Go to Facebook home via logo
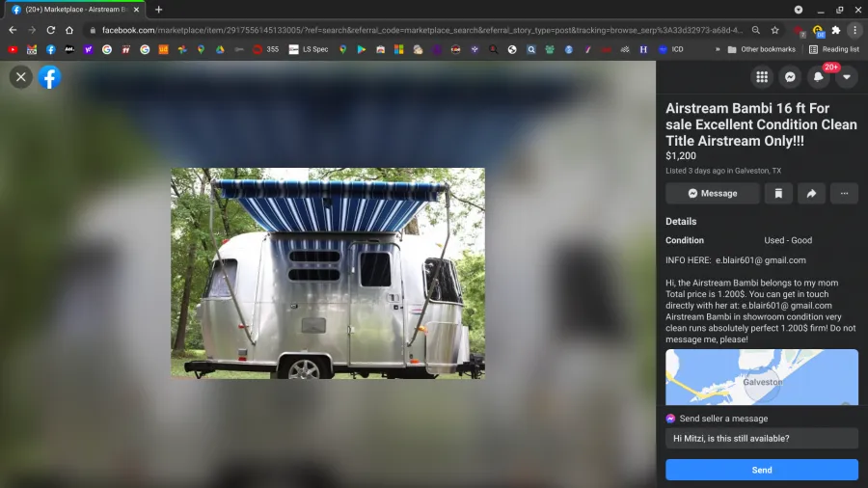868x488 pixels. pyautogui.click(x=49, y=77)
